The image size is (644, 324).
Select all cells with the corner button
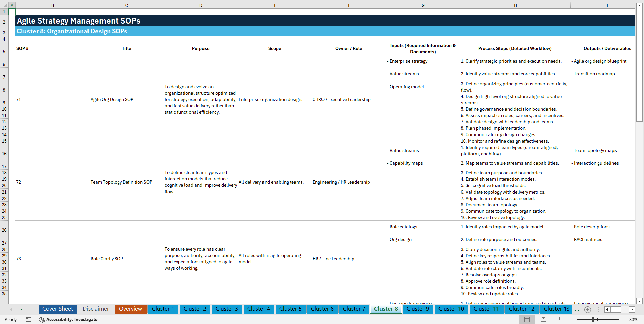pyautogui.click(x=12, y=5)
